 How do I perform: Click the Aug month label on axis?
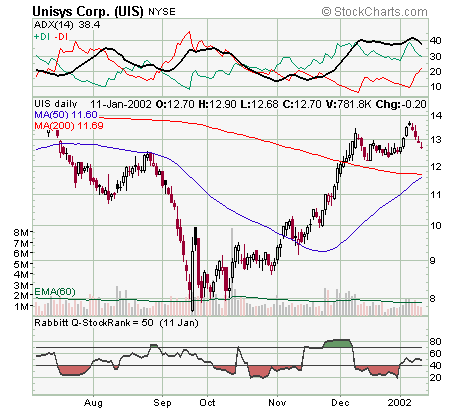click(x=93, y=403)
